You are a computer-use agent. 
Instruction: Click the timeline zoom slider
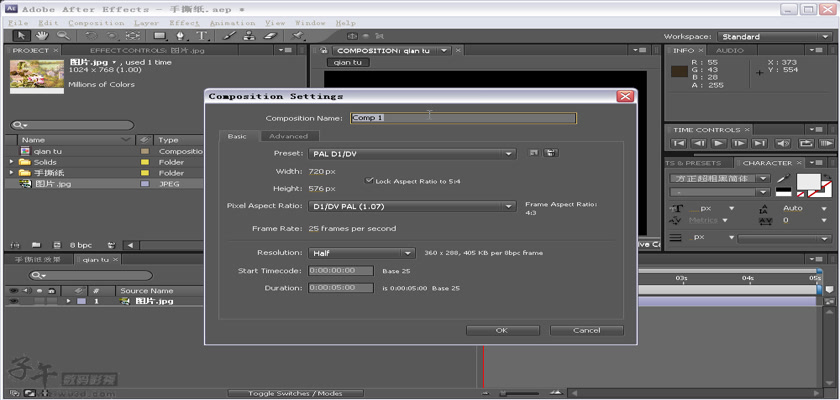click(x=518, y=394)
